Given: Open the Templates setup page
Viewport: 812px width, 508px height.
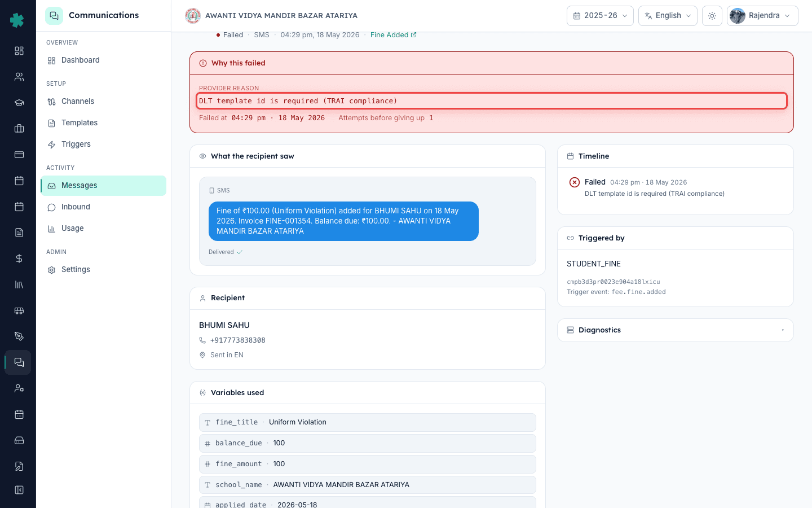Looking at the screenshot, I should 103,123.
